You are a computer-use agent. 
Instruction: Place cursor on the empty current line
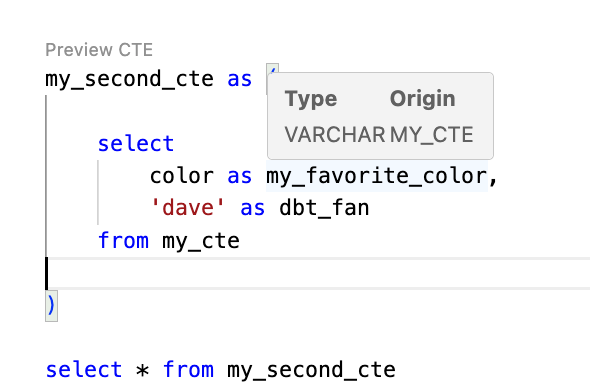coord(317,274)
